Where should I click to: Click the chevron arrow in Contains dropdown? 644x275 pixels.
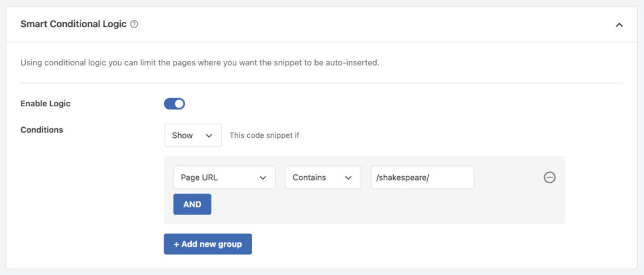pyautogui.click(x=348, y=177)
